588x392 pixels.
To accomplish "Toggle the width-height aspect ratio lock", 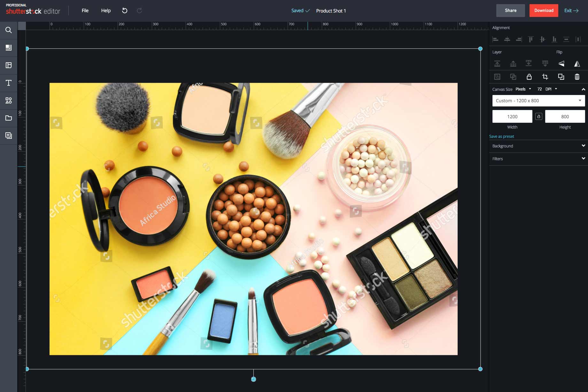I will pyautogui.click(x=539, y=116).
